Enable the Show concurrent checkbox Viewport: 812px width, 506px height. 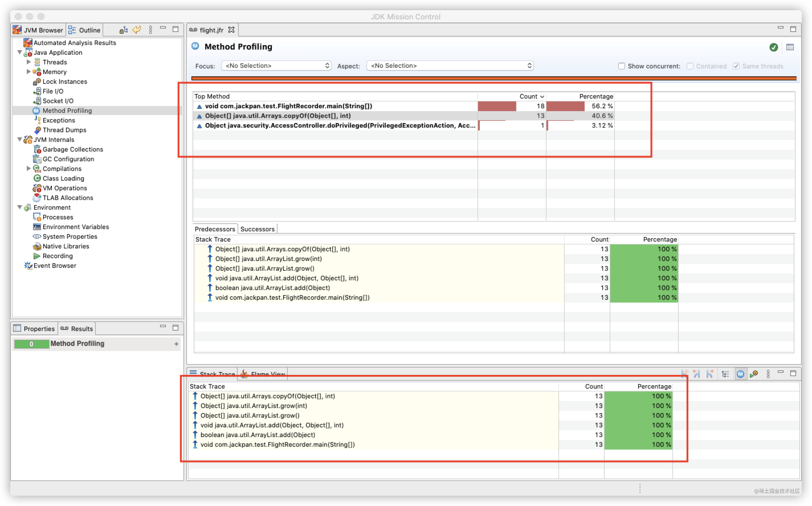coord(622,66)
